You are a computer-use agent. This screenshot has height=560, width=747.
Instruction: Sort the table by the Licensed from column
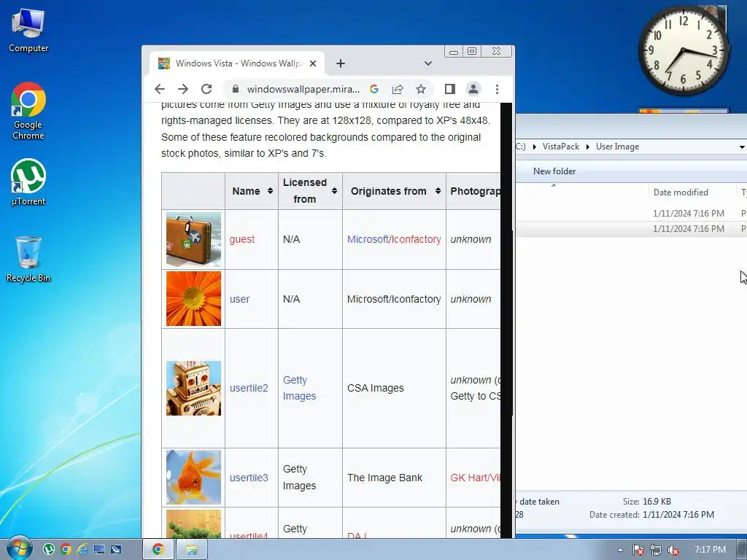334,191
